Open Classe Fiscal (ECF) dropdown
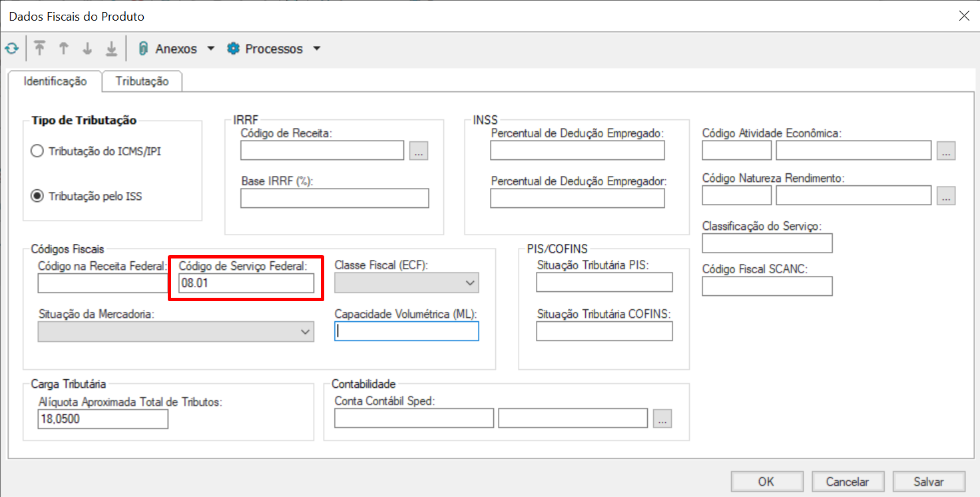Image resolution: width=980 pixels, height=497 pixels. click(407, 283)
